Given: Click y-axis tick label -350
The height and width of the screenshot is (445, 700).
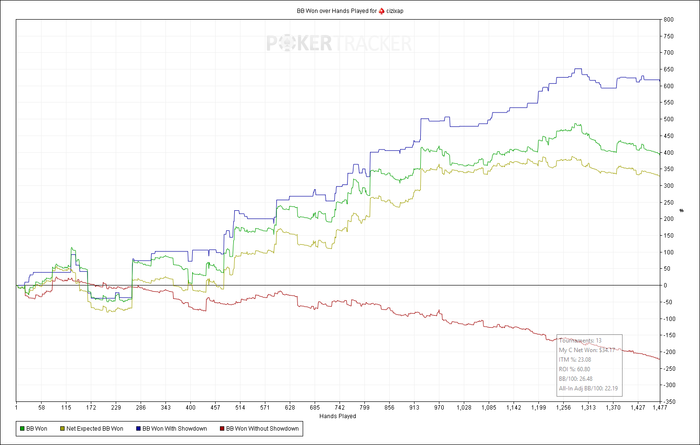Looking at the screenshot, I should pos(670,402).
